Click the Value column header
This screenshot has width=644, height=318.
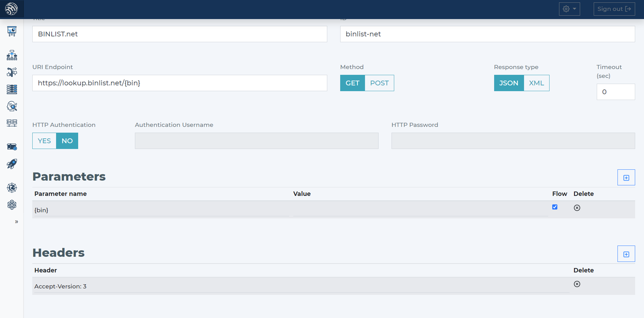click(x=302, y=194)
